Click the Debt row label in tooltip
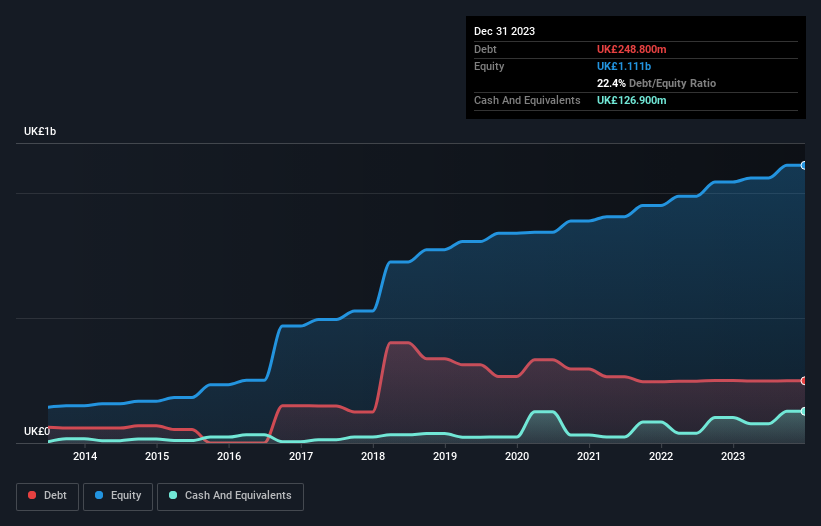The width and height of the screenshot is (821, 526). click(485, 49)
